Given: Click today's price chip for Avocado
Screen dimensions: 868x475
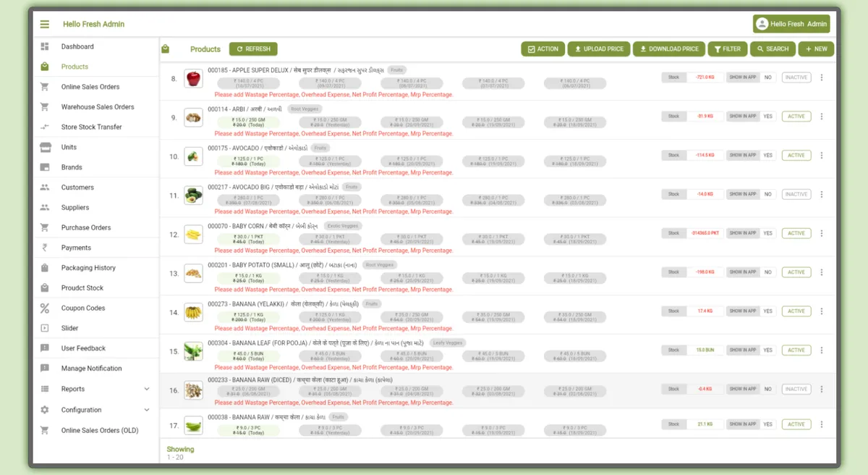Looking at the screenshot, I should pos(248,161).
